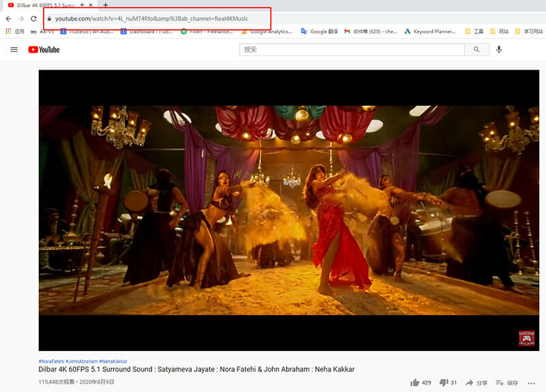Image resolution: width=546 pixels, height=392 pixels.
Task: Expand the 工具 bookmark folder
Action: (474, 31)
